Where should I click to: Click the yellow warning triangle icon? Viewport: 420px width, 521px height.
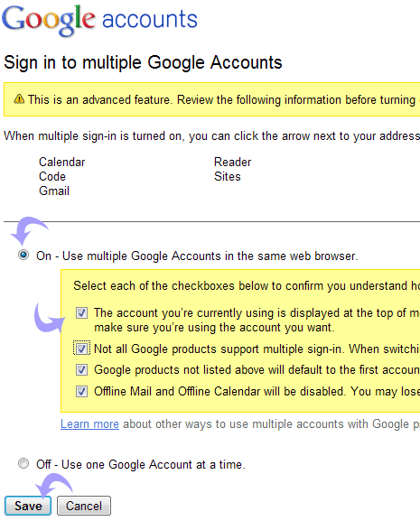19,98
